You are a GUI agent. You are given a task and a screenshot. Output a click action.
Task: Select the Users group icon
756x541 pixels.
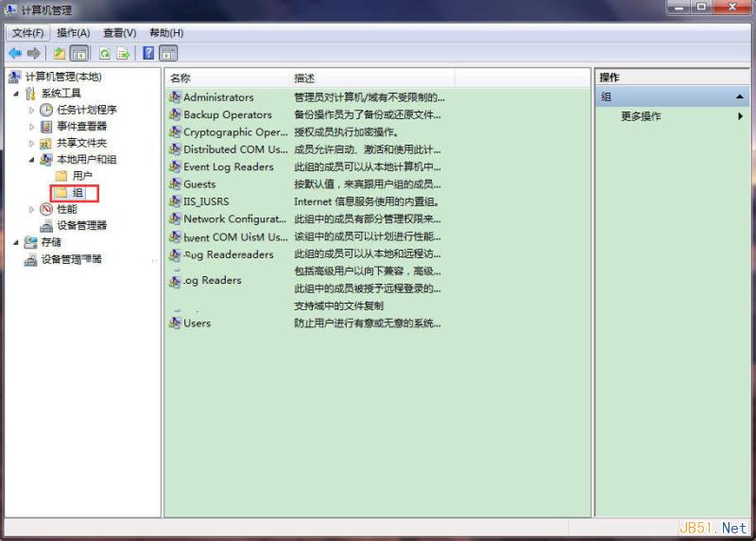175,323
